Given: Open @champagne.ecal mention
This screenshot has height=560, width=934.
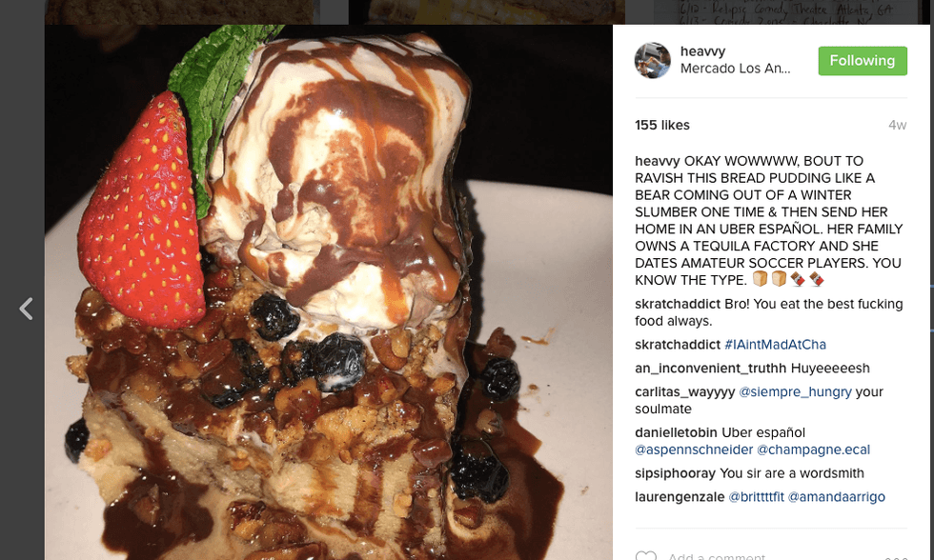Looking at the screenshot, I should click(814, 450).
